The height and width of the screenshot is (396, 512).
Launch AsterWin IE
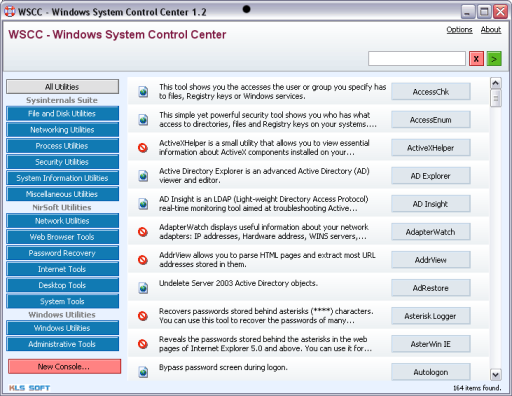[x=431, y=344]
